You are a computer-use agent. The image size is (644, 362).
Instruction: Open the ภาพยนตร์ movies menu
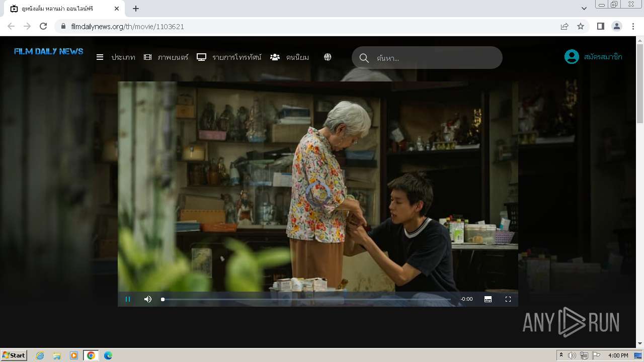point(166,57)
